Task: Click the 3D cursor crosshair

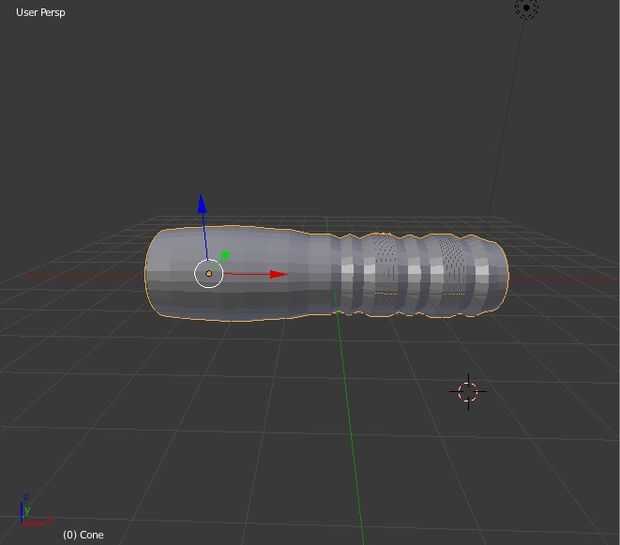Action: pos(468,392)
